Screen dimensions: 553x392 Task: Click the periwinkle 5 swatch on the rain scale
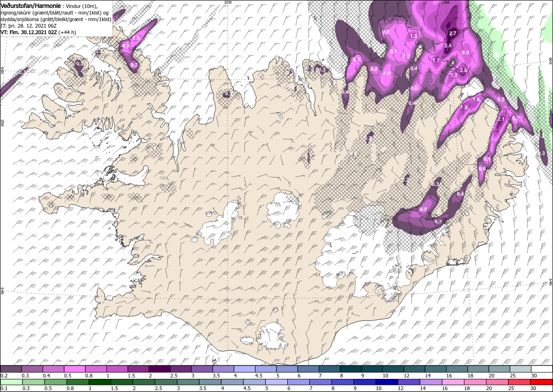pos(276,382)
